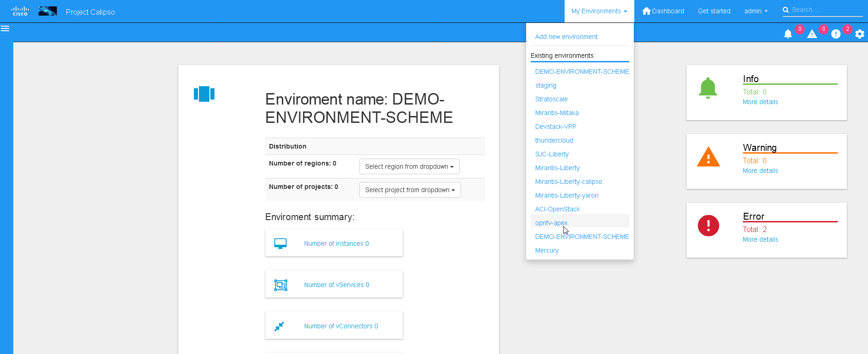
Task: Choose Mirantis-Mitaka environment
Action: (557, 113)
